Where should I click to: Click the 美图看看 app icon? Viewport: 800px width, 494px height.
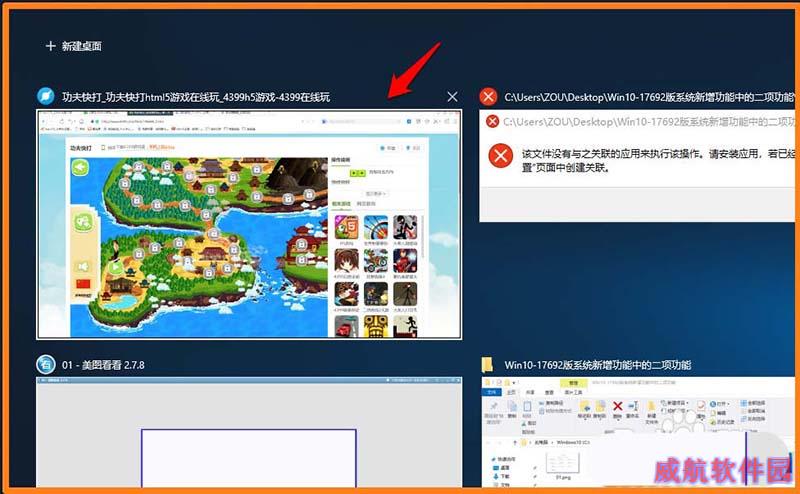[46, 364]
